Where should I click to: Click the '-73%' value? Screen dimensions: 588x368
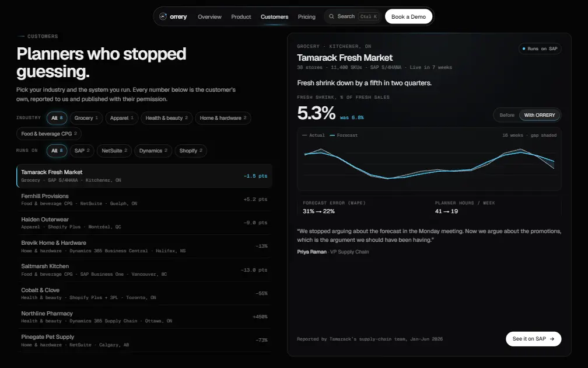261,340
